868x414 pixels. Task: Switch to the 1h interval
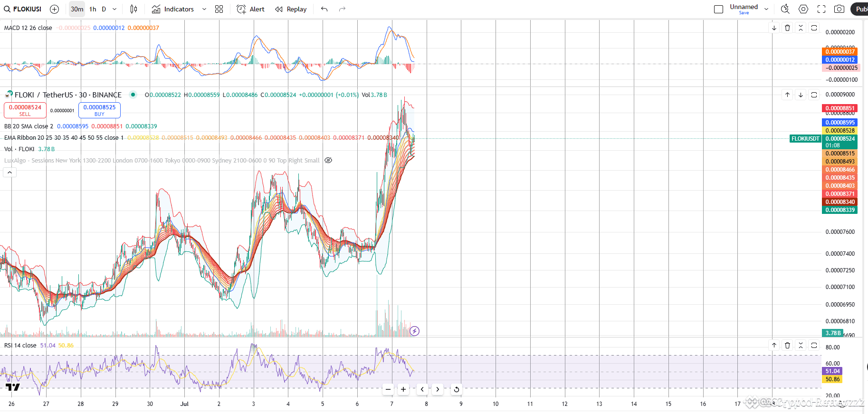[x=93, y=9]
